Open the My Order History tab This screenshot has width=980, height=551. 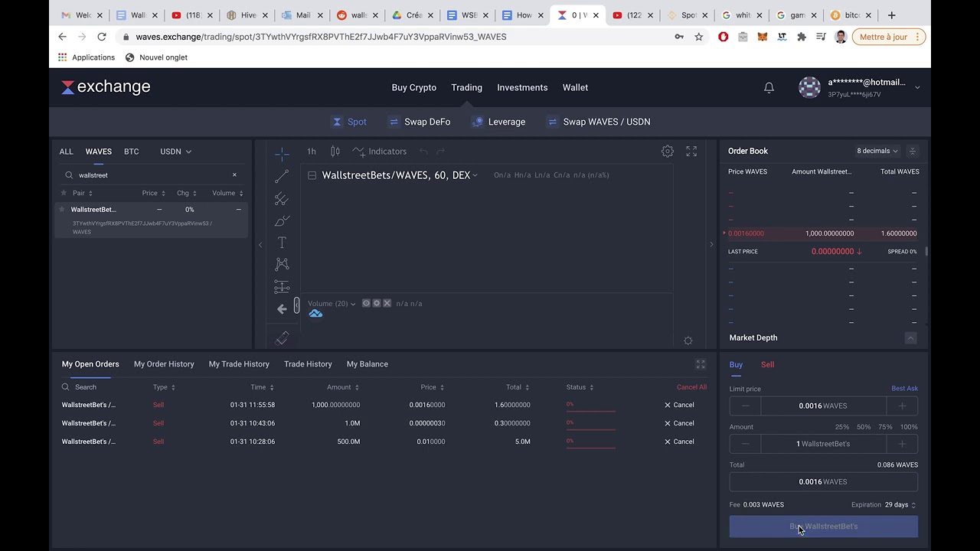[x=164, y=364]
